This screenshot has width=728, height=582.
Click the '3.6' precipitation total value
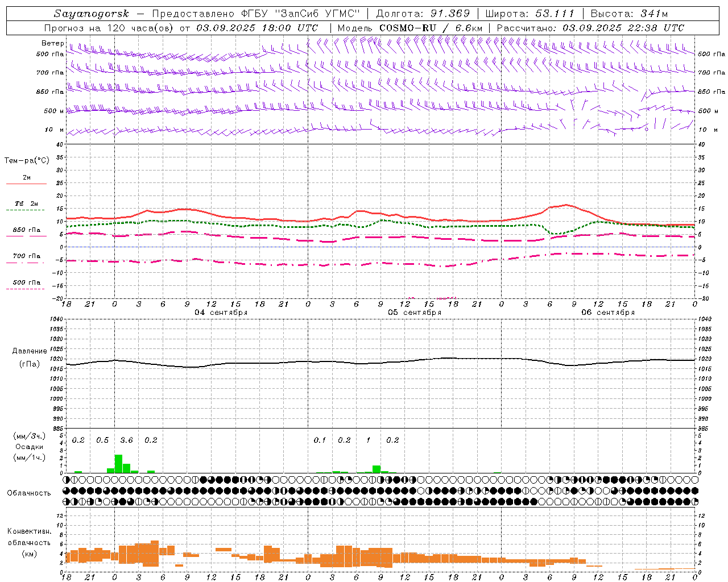pyautogui.click(x=126, y=440)
